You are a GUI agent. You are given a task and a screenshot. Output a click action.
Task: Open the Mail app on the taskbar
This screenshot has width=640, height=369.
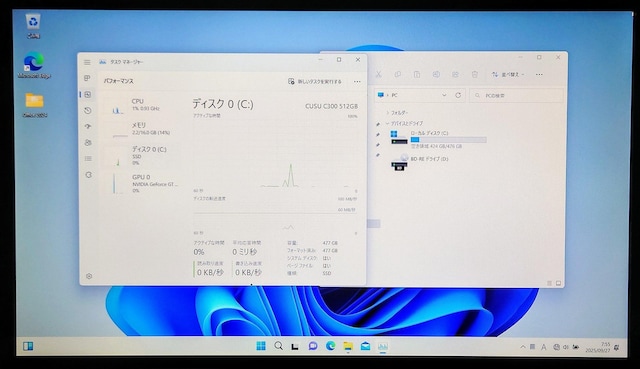coord(365,346)
